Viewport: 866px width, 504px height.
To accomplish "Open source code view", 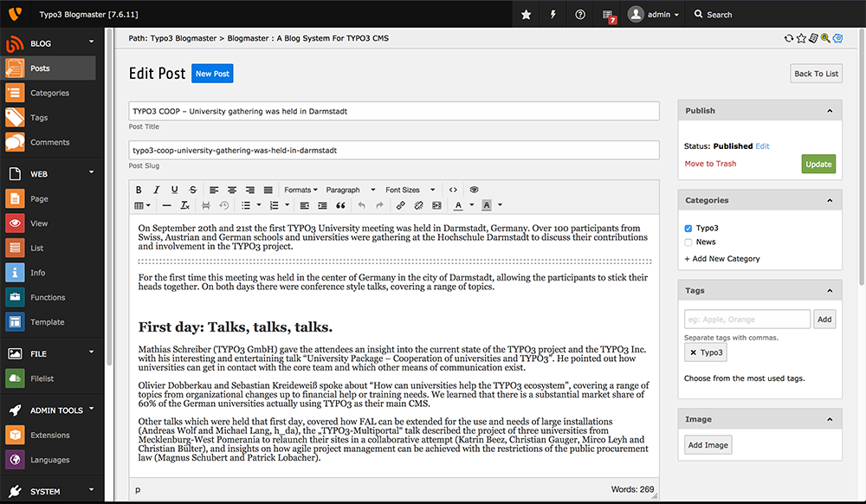I will (x=453, y=190).
